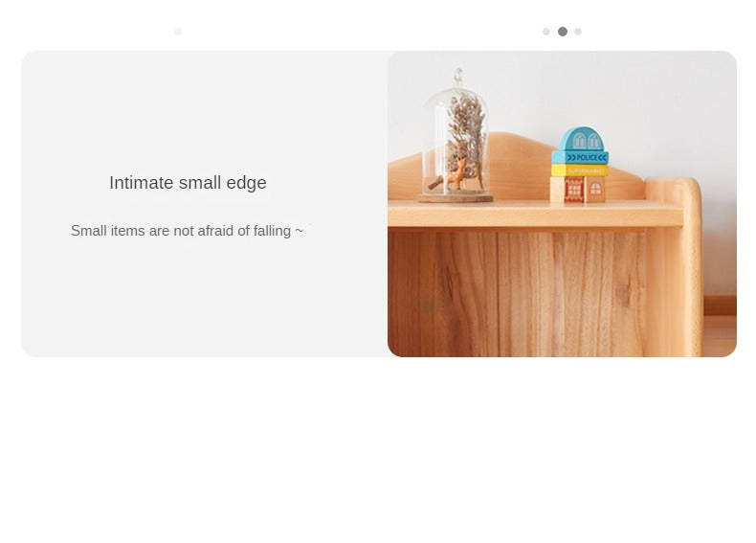The width and height of the screenshot is (756, 543).
Task: Click the front edge of the wooden shelf
Action: point(535,216)
